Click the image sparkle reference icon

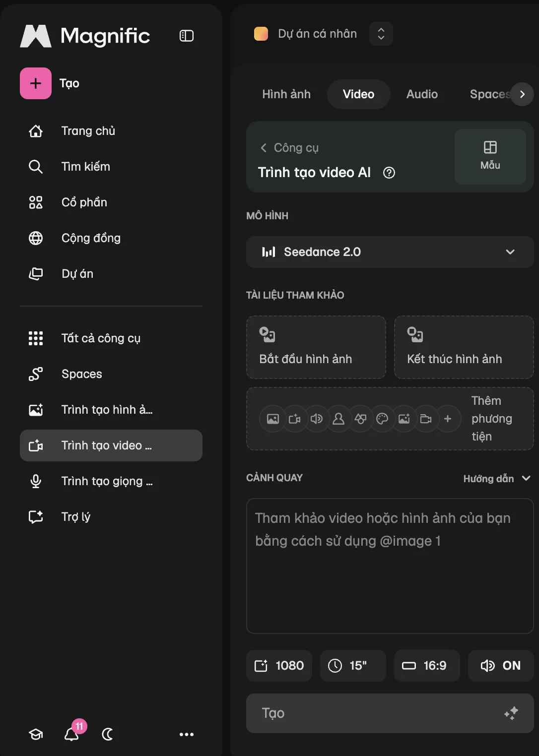pyautogui.click(x=404, y=419)
